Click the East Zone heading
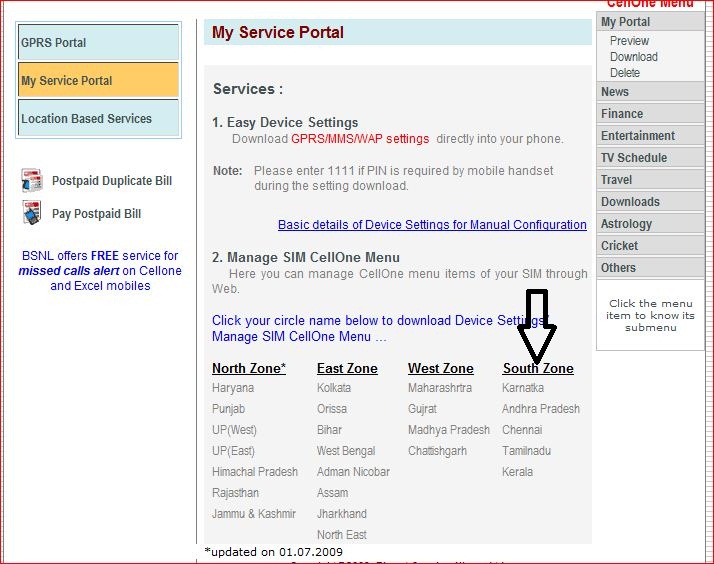The image size is (714, 564). pos(347,368)
